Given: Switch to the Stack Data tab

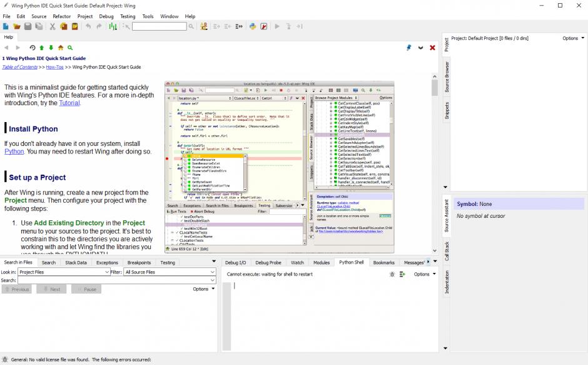Looking at the screenshot, I should 76,262.
